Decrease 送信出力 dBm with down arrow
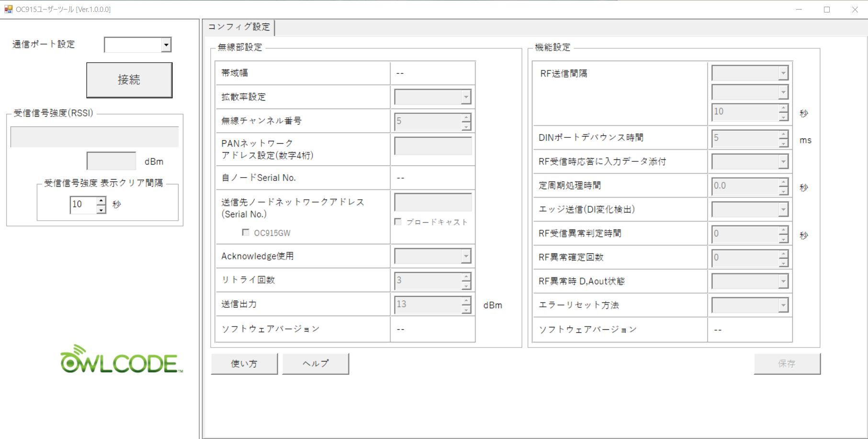This screenshot has width=868, height=439. (466, 309)
